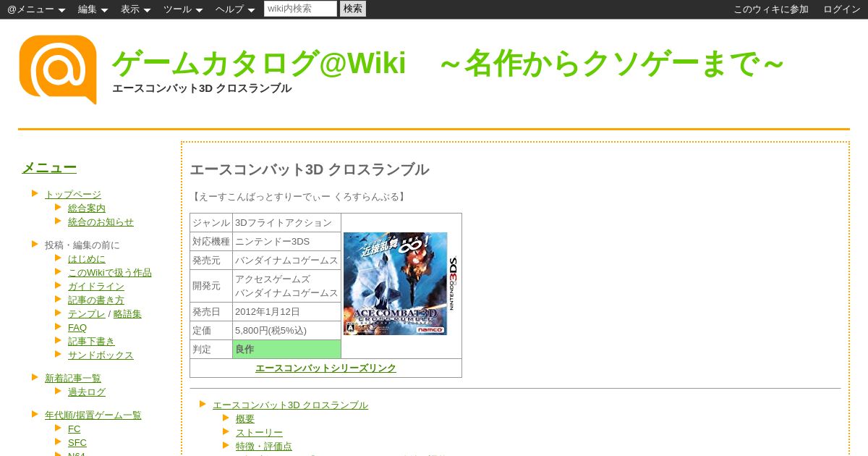Image resolution: width=868 pixels, height=456 pixels.
Task: Click orange arrow bullet beside FAQ
Action: tap(58, 326)
